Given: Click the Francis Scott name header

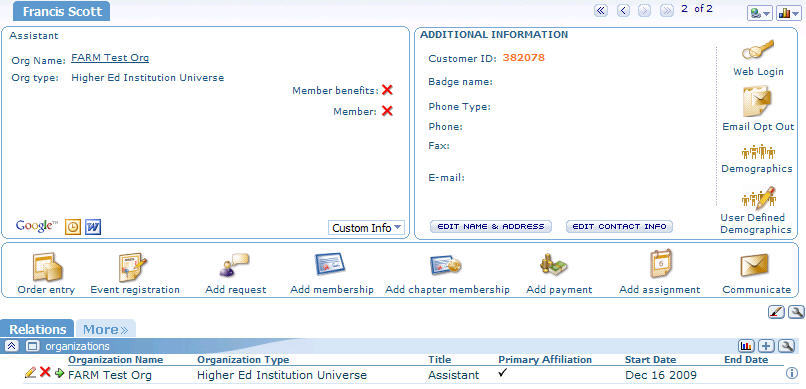Looking at the screenshot, I should click(62, 11).
